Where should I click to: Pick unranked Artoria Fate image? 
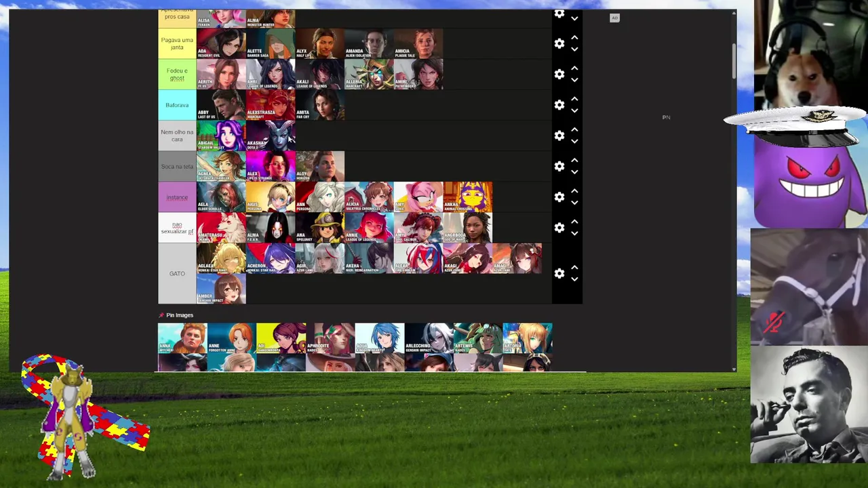(528, 338)
